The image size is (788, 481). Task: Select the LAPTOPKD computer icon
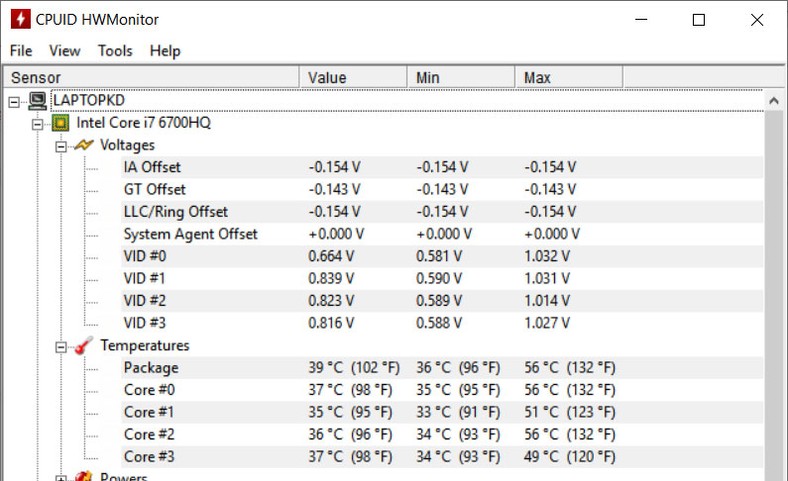38,101
